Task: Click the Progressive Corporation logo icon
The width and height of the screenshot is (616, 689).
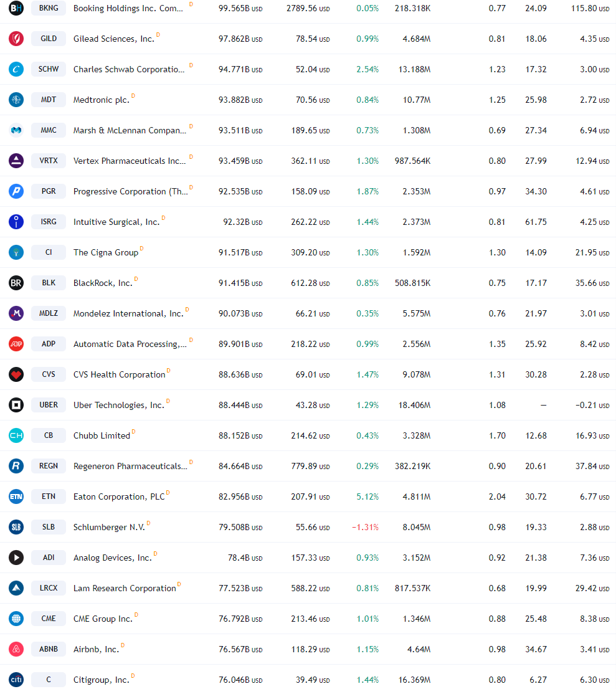Action: click(x=16, y=192)
